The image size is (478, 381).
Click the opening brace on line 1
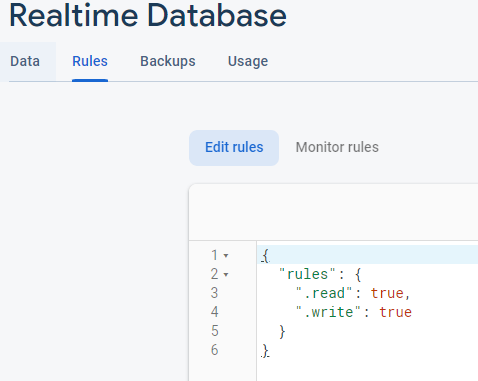pos(265,256)
